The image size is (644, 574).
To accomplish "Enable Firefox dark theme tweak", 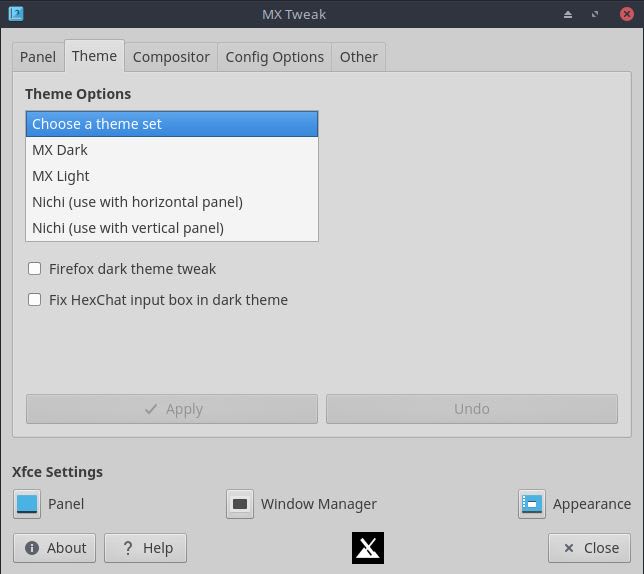I will (x=34, y=269).
